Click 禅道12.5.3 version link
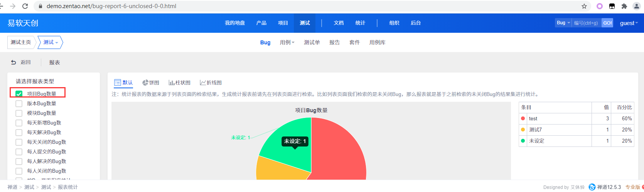The width and height of the screenshot is (644, 192). click(609, 187)
